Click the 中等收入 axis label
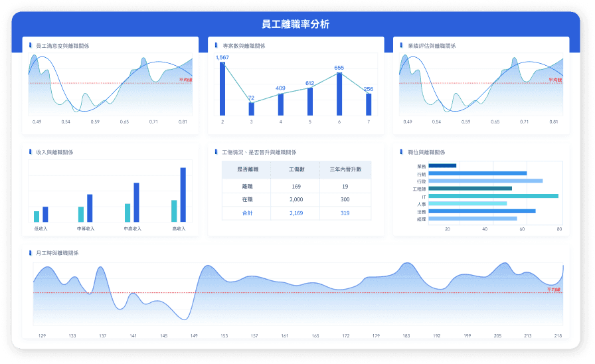Image resolution: width=595 pixels, height=364 pixels. [86, 228]
